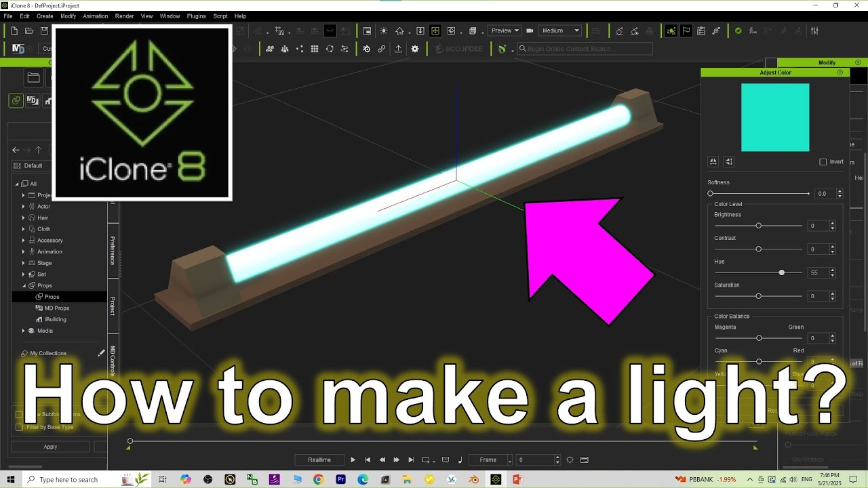
Task: Click the PowerPoint icon in Windows taskbar
Action: pyautogui.click(x=519, y=479)
